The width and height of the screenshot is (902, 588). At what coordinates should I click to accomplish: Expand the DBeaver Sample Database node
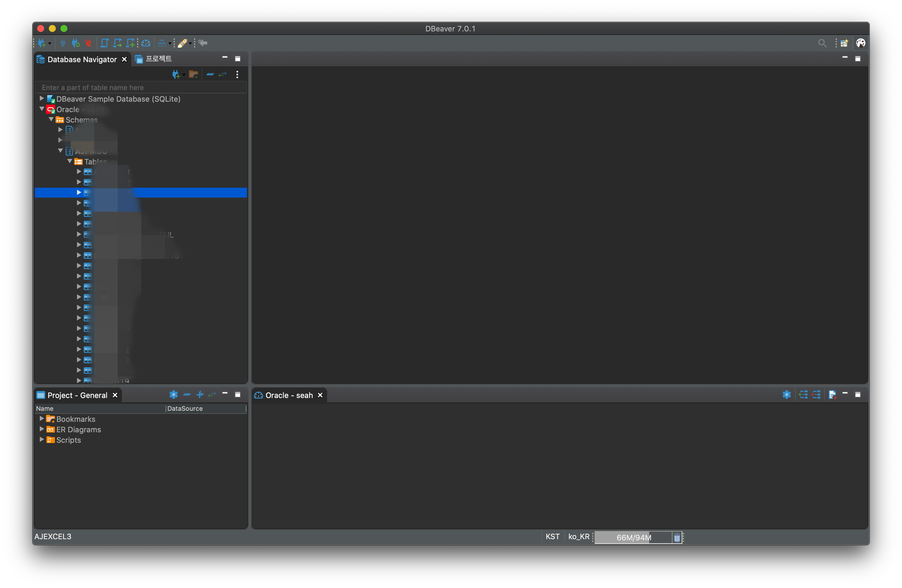[42, 98]
